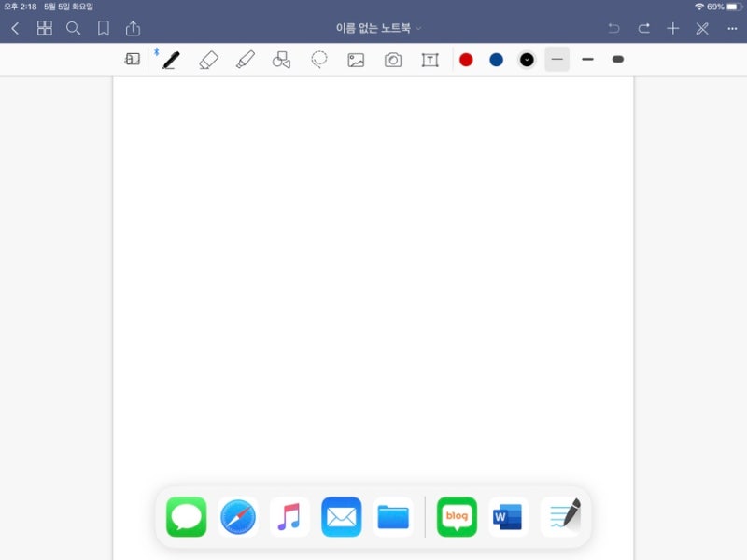Open the search tool
747x560 pixels.
point(74,29)
